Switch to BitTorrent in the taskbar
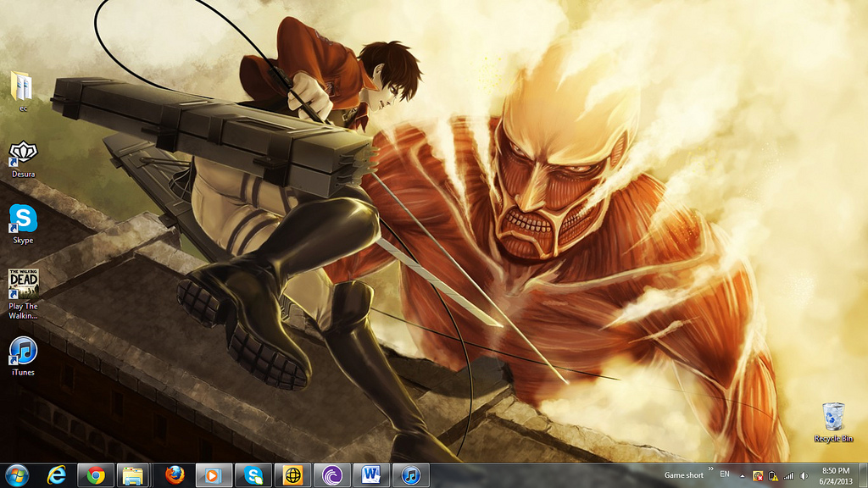 coord(332,475)
